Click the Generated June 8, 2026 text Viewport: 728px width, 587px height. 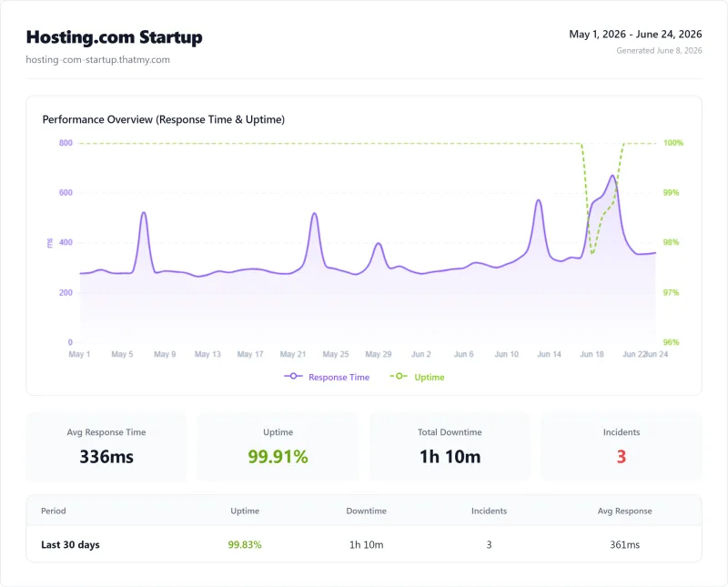[659, 51]
